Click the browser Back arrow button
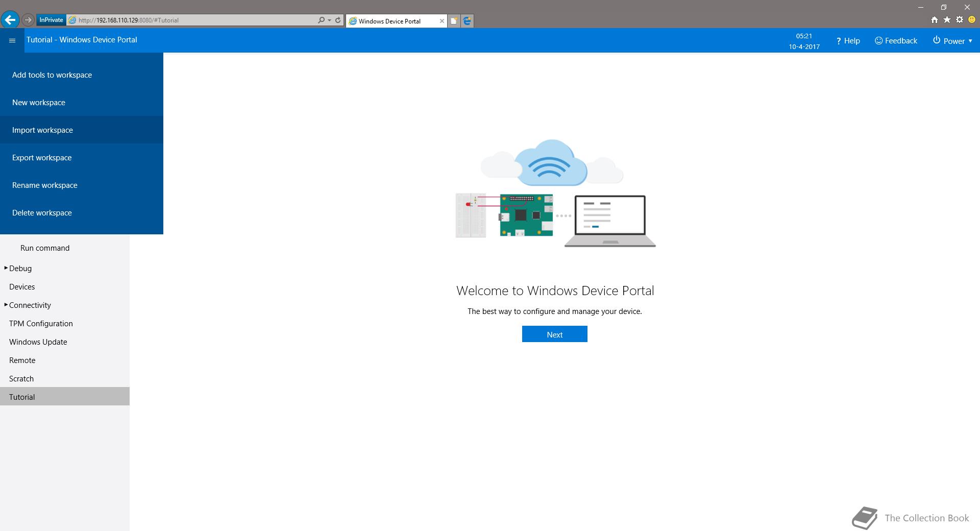Viewport: 980px width, 531px height. point(10,20)
